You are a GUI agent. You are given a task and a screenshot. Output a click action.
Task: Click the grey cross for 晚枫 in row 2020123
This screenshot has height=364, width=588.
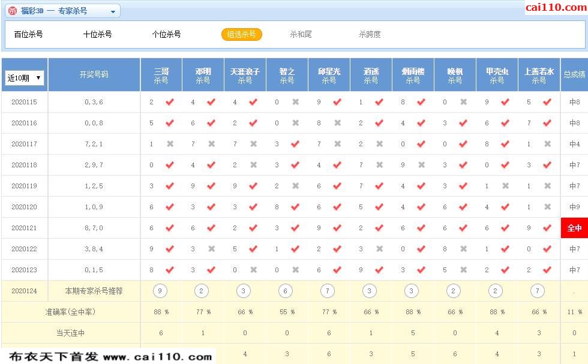pyautogui.click(x=464, y=270)
